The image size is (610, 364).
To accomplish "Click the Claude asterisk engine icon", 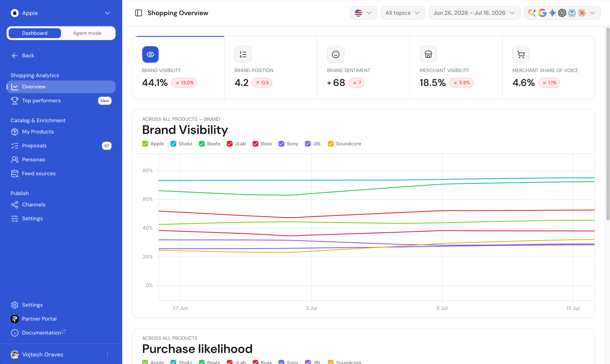I will [582, 13].
